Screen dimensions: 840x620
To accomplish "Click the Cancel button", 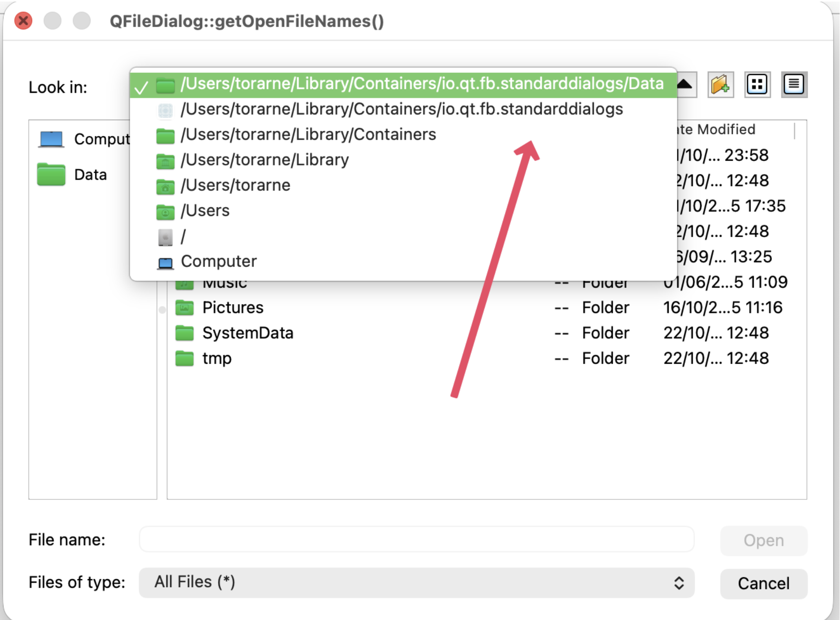I will tap(763, 584).
